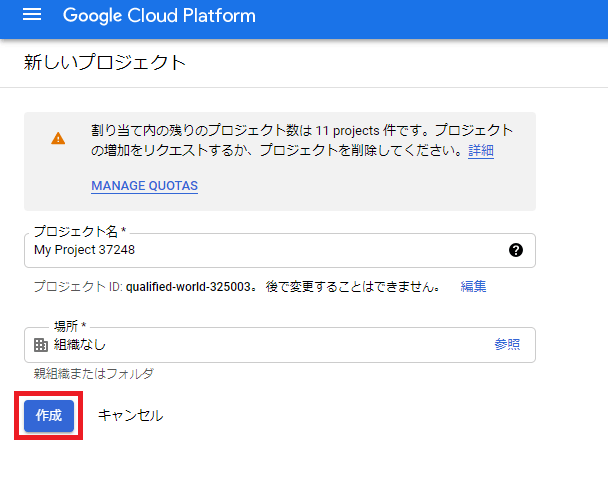Click 編集 to edit project ID
Viewport: 608px width, 477px height.
(473, 287)
